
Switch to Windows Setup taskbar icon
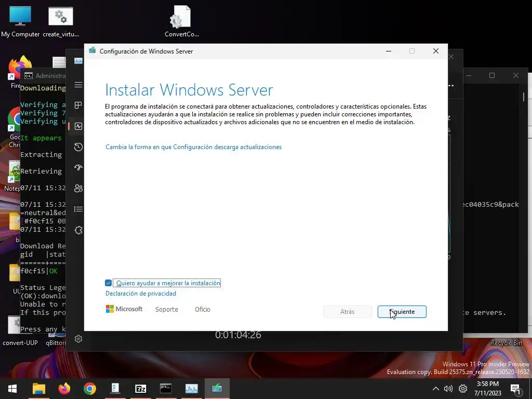point(217,389)
